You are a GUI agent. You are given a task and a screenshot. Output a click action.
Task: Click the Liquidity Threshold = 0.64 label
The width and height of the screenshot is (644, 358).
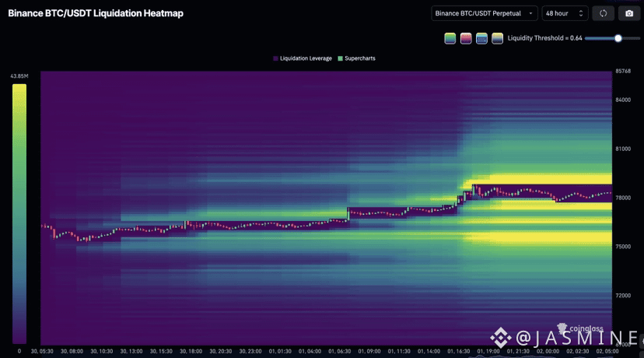coord(544,38)
